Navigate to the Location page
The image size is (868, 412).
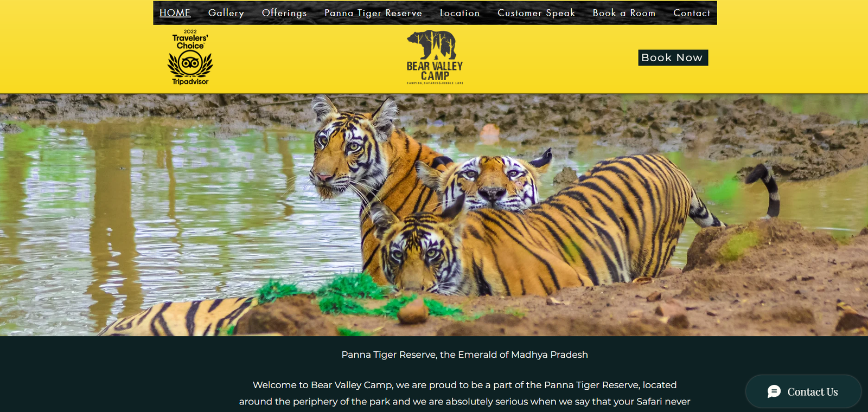click(x=460, y=13)
